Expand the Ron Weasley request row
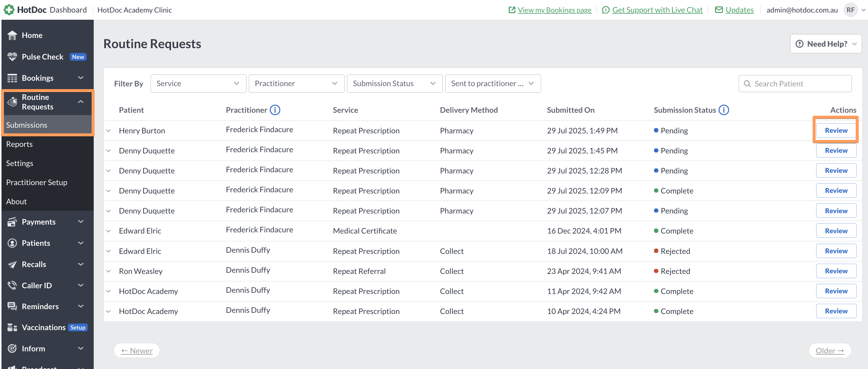Viewport: 868px width, 369px height. [108, 271]
